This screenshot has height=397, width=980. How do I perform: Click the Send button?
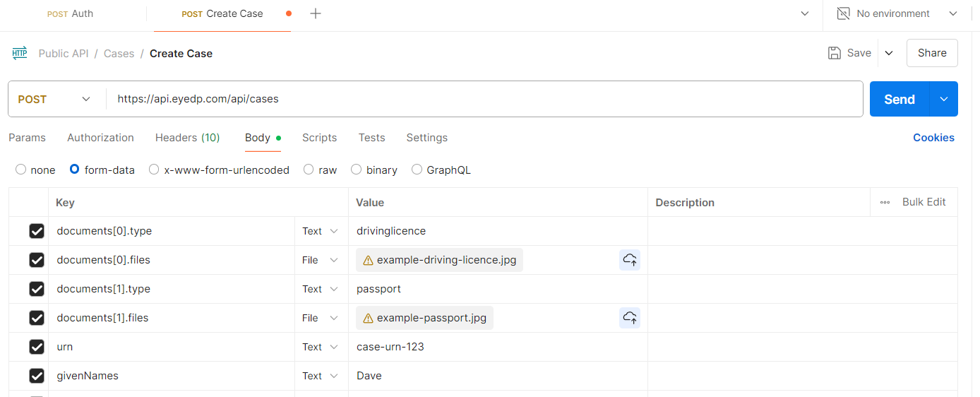pyautogui.click(x=900, y=99)
